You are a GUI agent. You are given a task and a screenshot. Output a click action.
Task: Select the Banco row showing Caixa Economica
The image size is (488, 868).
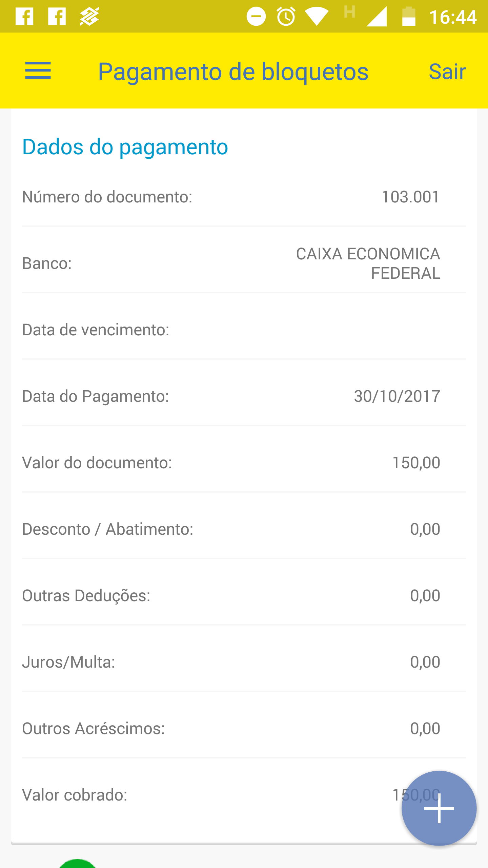pos(244,263)
